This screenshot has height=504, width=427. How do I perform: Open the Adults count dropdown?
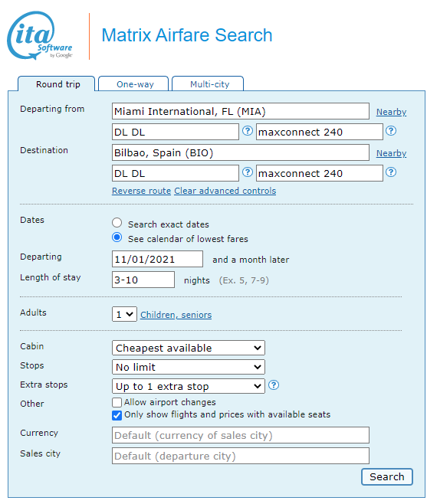click(124, 314)
